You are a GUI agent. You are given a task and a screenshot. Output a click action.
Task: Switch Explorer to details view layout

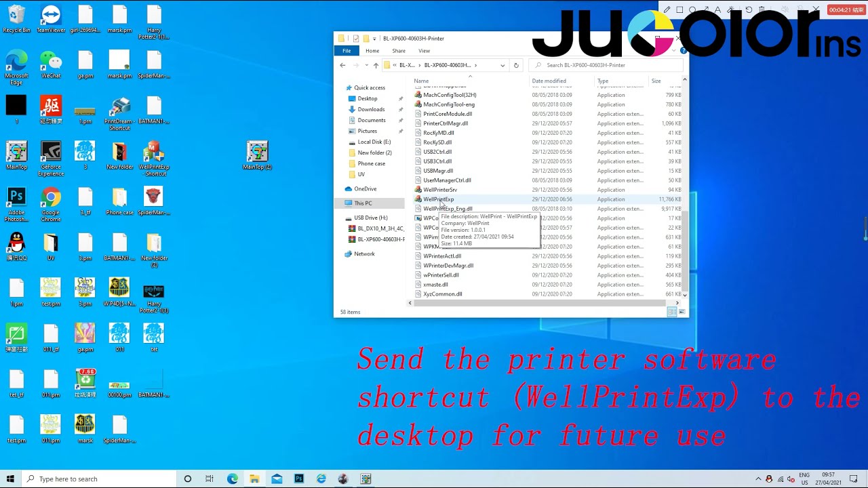(x=671, y=312)
